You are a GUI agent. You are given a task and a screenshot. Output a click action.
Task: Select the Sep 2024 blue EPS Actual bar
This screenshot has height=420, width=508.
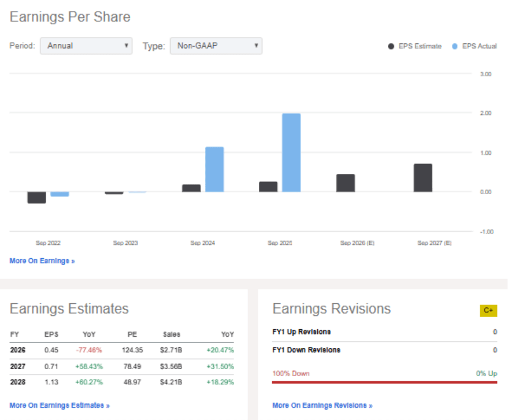pyautogui.click(x=214, y=169)
